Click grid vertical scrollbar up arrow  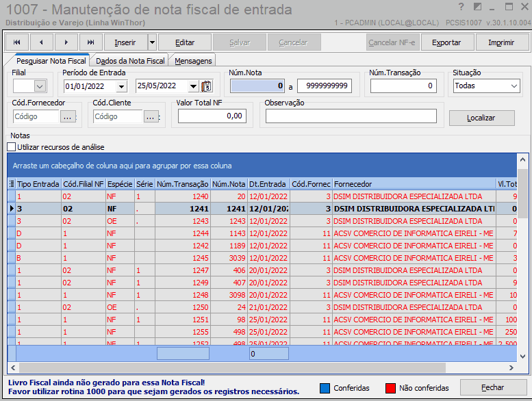(523, 159)
